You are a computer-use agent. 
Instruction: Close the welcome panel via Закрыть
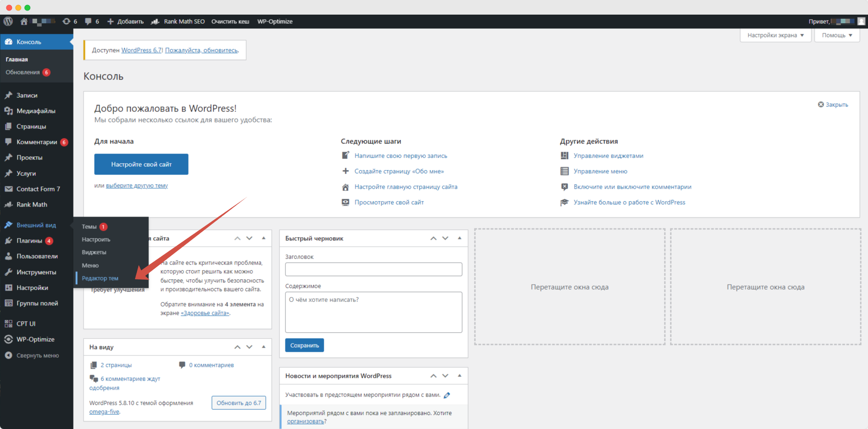click(833, 105)
